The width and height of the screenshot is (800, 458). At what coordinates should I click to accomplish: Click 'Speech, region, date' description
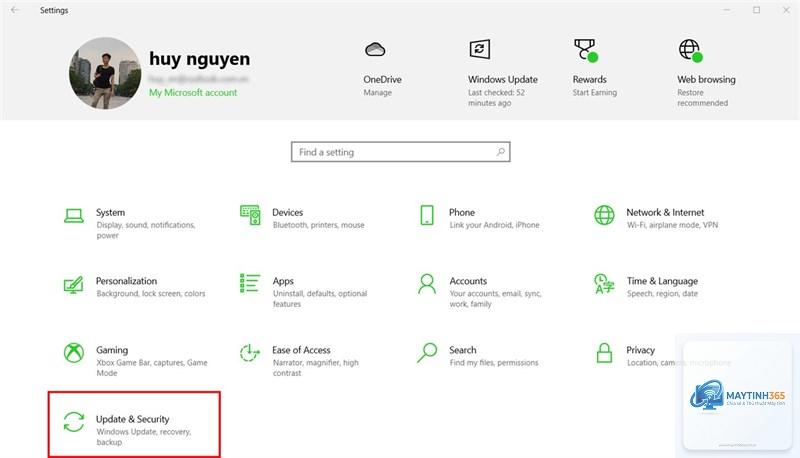tap(662, 293)
